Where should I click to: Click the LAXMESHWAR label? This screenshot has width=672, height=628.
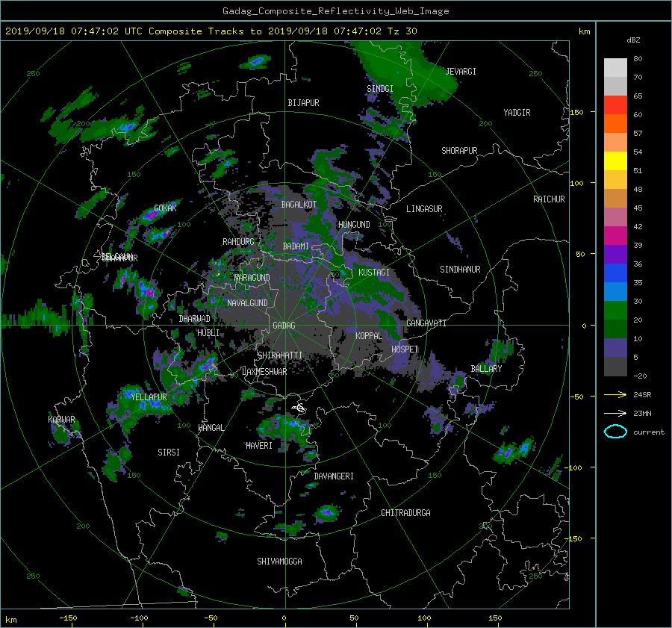coord(264,372)
